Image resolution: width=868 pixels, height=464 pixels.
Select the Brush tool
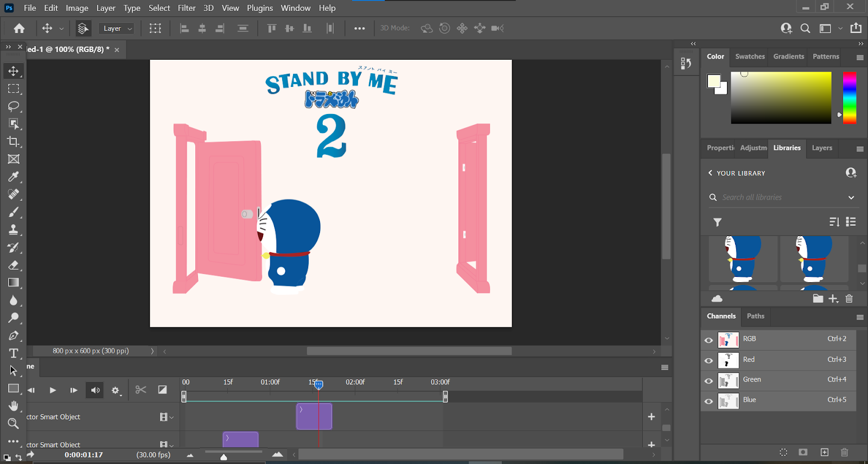14,212
